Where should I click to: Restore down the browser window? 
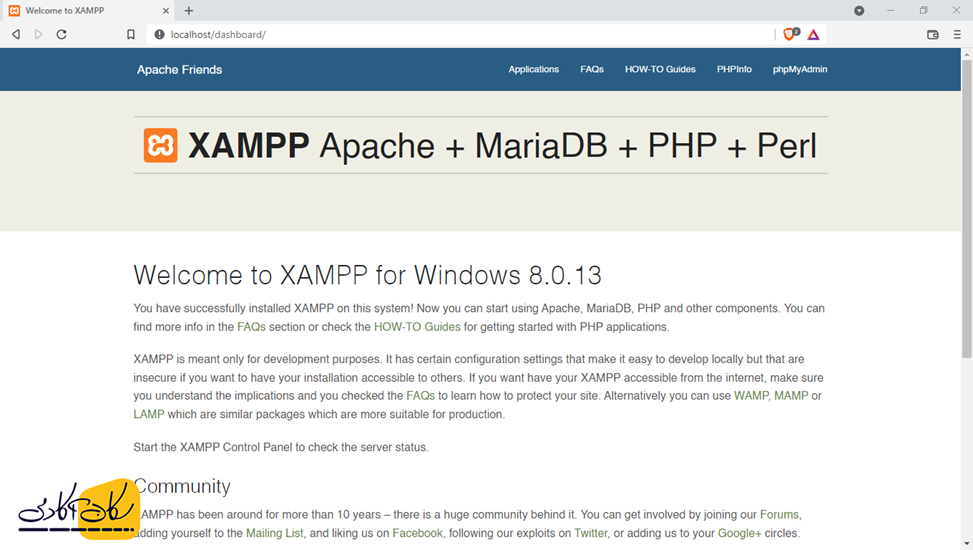923,11
